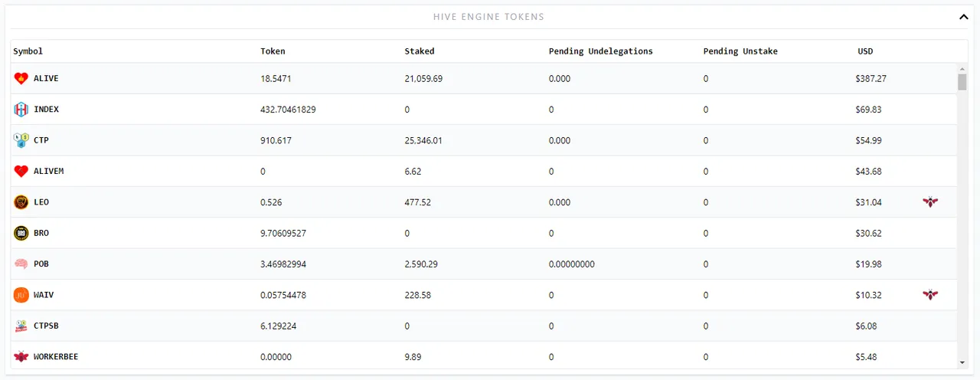Click the WAIV orange token icon
The image size is (980, 380).
tap(21, 295)
